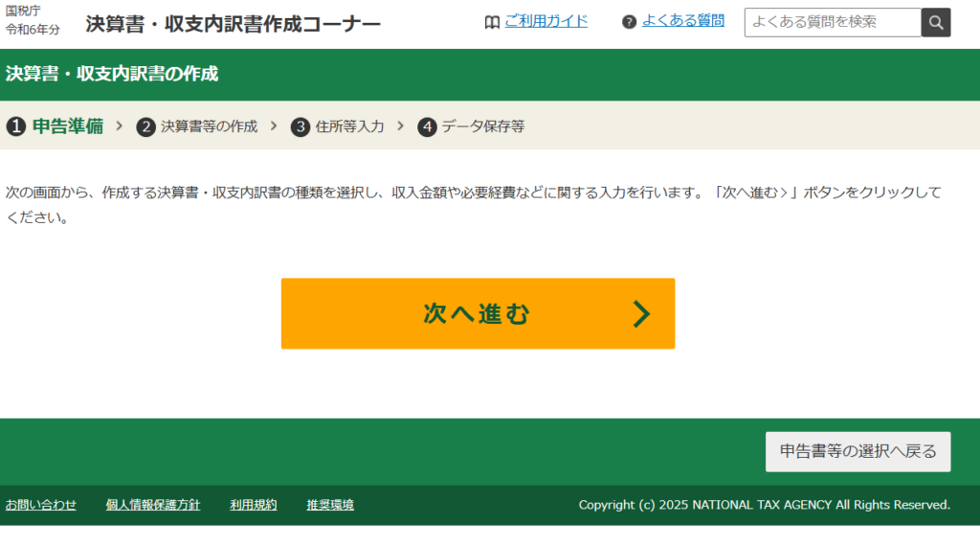Select the 決算書等の作成 step label
This screenshot has width=980, height=546.
coord(209,126)
